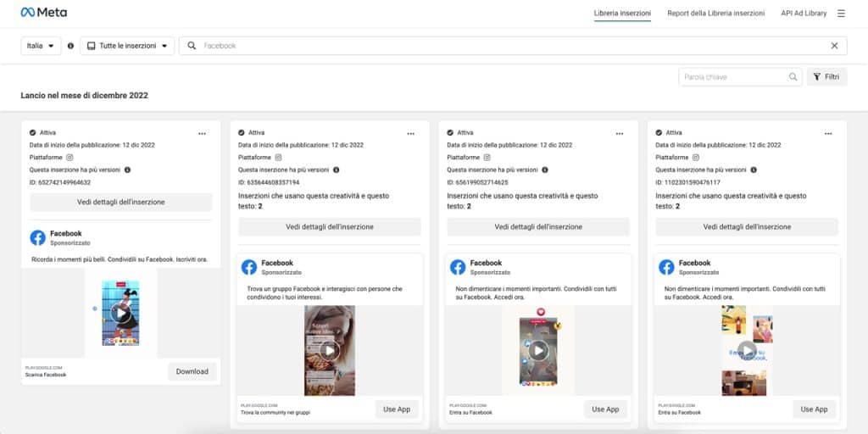Switch to Libreria inserzioni tab
Screen dimensions: 868x434
click(x=622, y=14)
